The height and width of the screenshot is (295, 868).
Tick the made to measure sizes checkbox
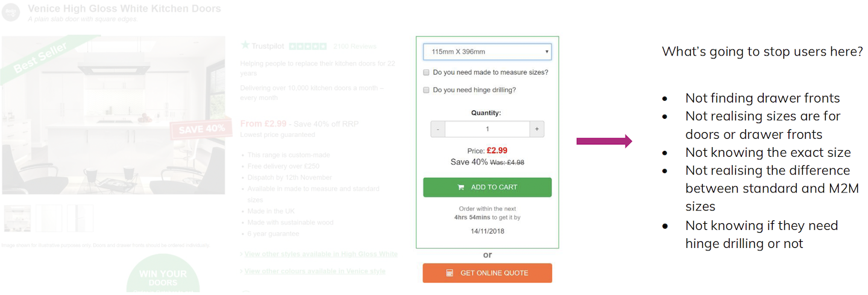426,72
